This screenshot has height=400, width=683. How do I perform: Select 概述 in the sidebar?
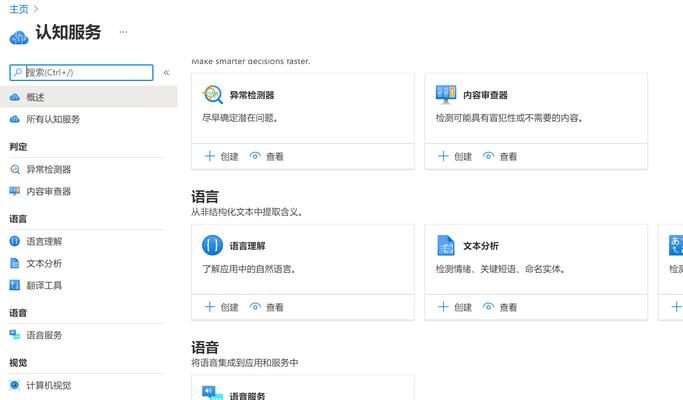click(x=89, y=97)
